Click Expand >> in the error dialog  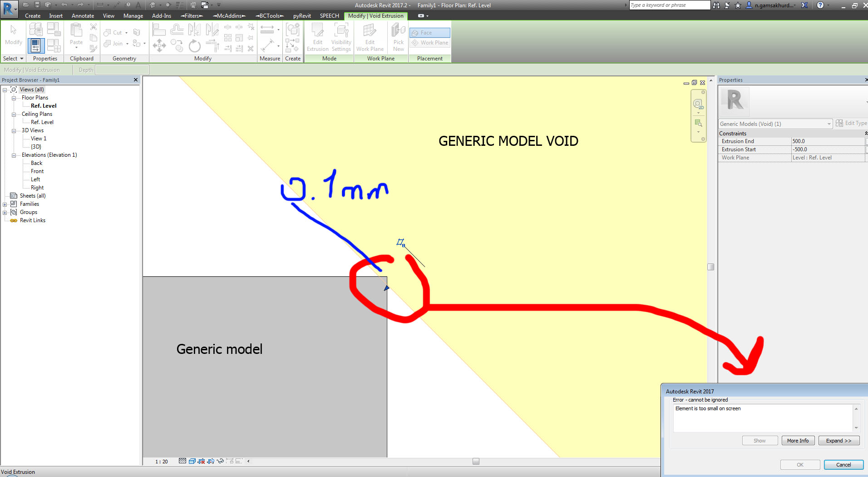(838, 441)
